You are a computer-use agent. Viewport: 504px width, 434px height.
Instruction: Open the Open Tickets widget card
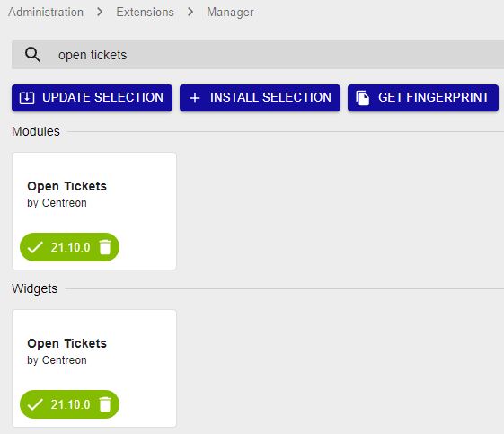pos(94,368)
